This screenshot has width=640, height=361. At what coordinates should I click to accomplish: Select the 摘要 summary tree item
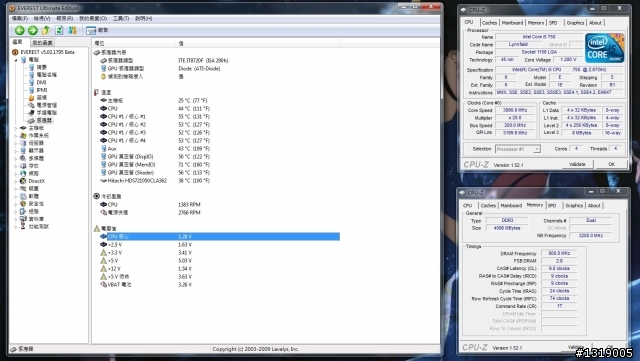(x=42, y=67)
